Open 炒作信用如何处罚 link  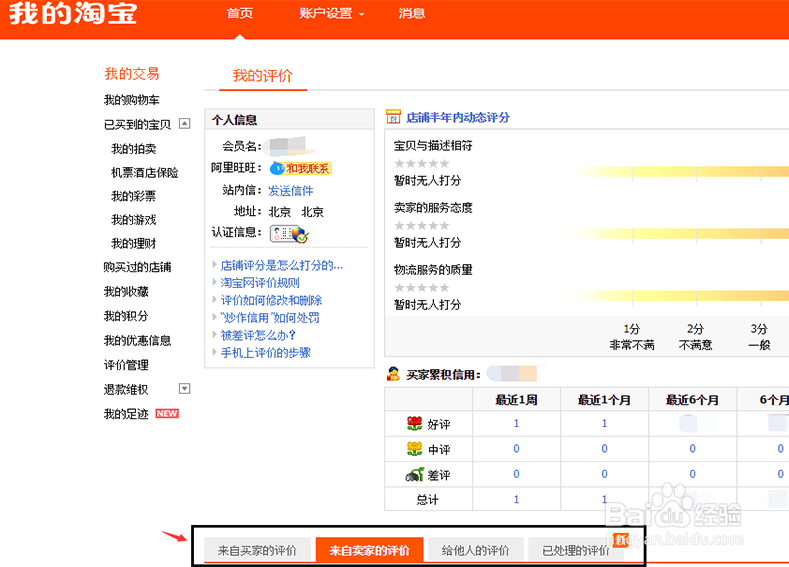tap(270, 317)
